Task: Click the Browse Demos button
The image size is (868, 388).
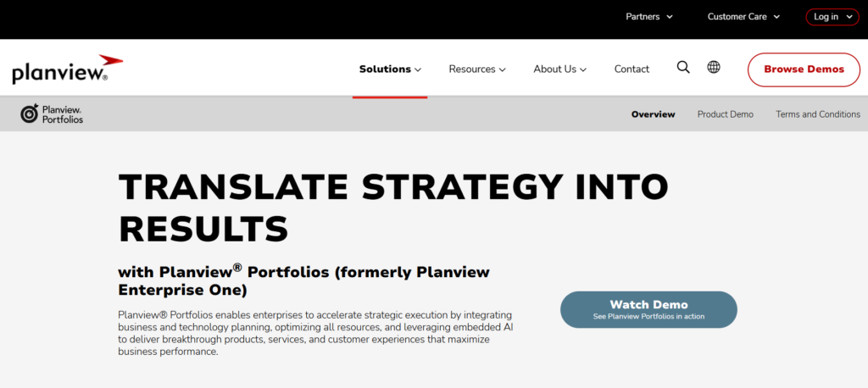Action: point(804,69)
